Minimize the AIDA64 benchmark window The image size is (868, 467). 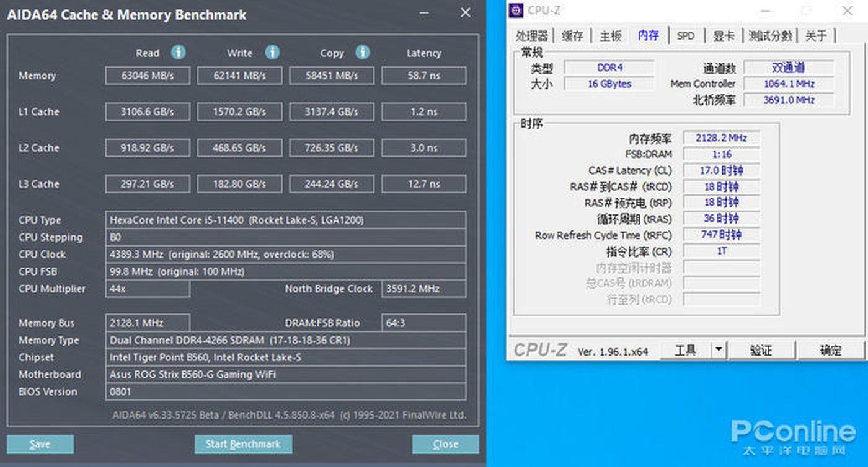(423, 13)
